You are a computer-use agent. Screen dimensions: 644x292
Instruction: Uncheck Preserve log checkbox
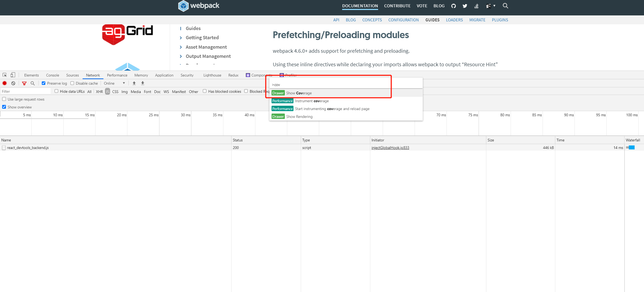pyautogui.click(x=44, y=83)
